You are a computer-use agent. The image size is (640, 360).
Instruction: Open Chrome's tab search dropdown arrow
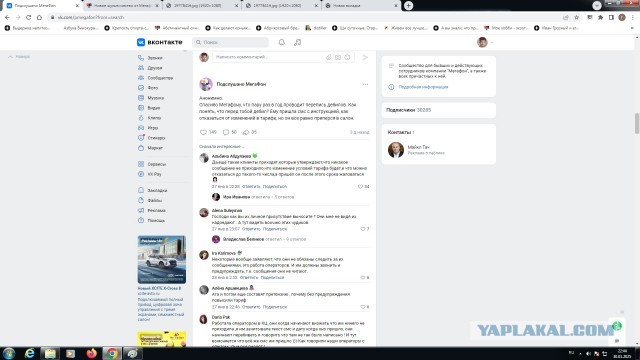click(597, 5)
